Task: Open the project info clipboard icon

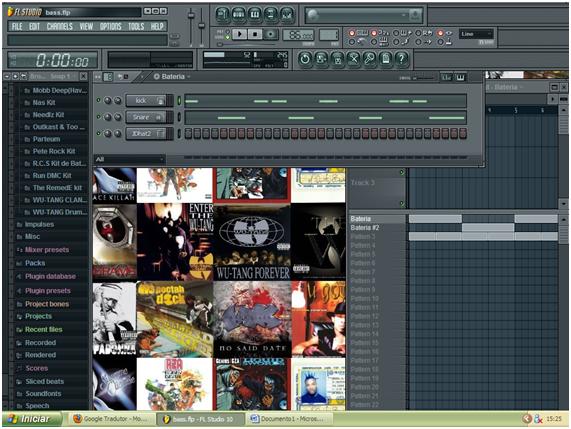Action: [x=386, y=58]
